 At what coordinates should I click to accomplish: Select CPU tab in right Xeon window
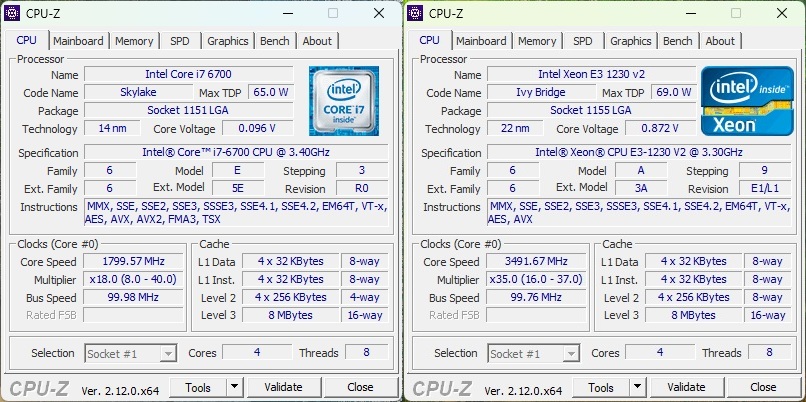point(429,40)
